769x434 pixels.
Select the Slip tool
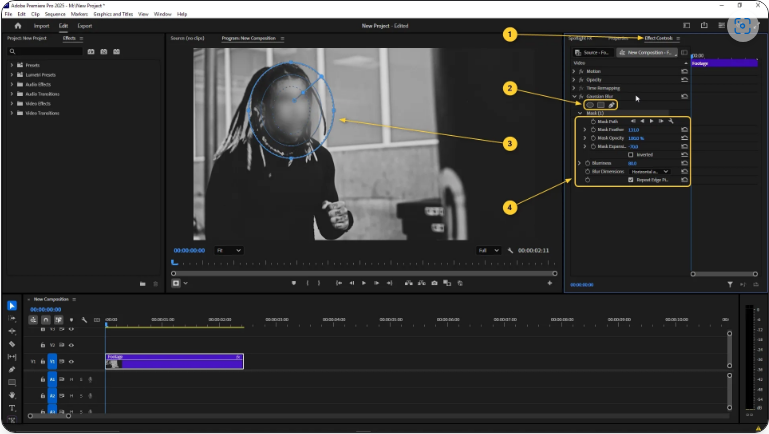(12, 357)
